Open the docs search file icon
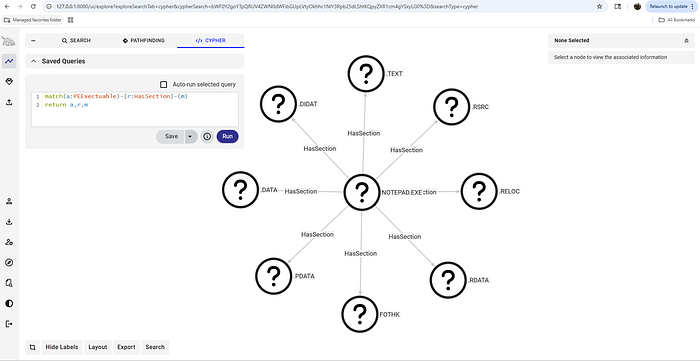 tap(9, 283)
